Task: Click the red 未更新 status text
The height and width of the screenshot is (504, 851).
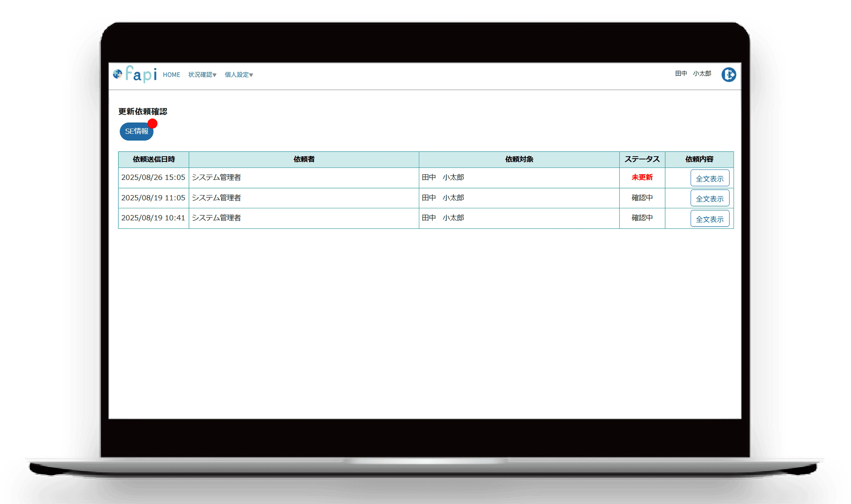Action: pos(642,177)
